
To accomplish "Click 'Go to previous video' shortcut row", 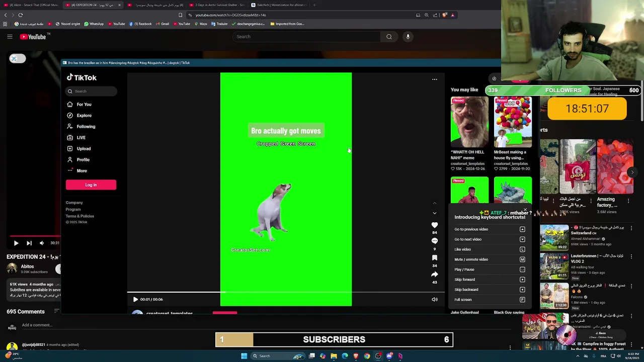I will 490,229.
